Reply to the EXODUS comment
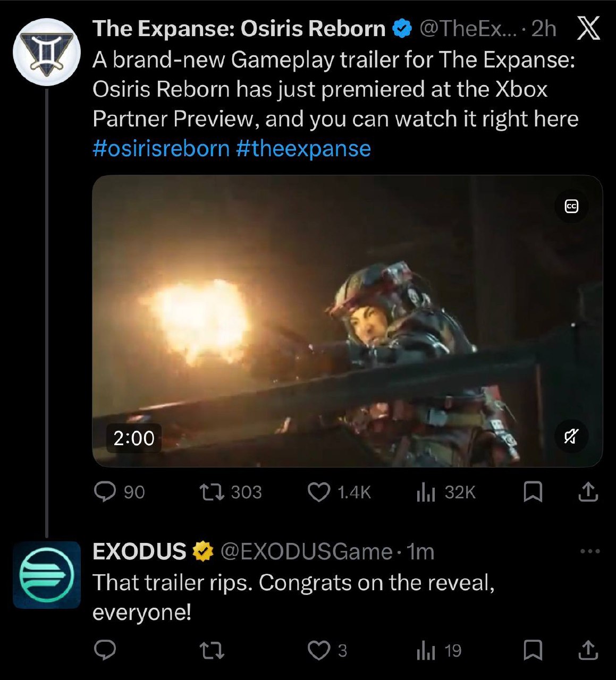616x680 pixels. pyautogui.click(x=105, y=650)
